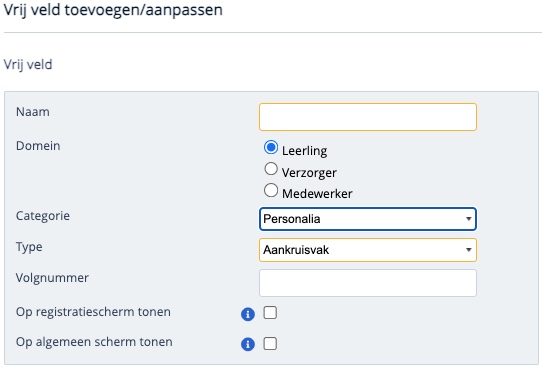Viewport: 542px width, 368px height.
Task: Click info icon beside 'Op algemeen scherm tonen'
Action: tap(248, 344)
